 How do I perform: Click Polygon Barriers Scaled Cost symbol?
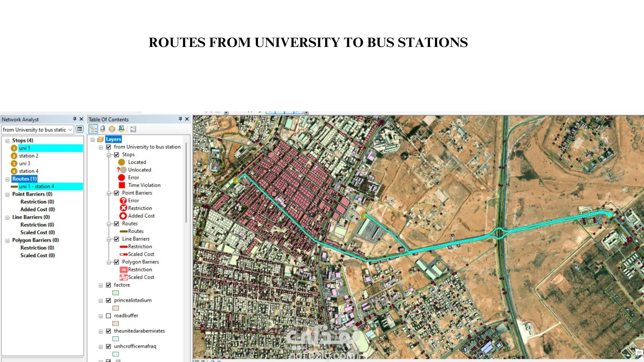[x=123, y=278]
